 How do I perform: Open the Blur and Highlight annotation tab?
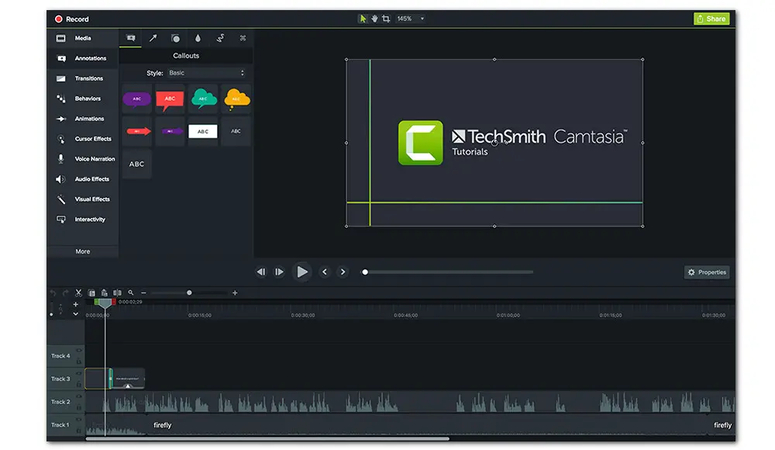(x=198, y=38)
